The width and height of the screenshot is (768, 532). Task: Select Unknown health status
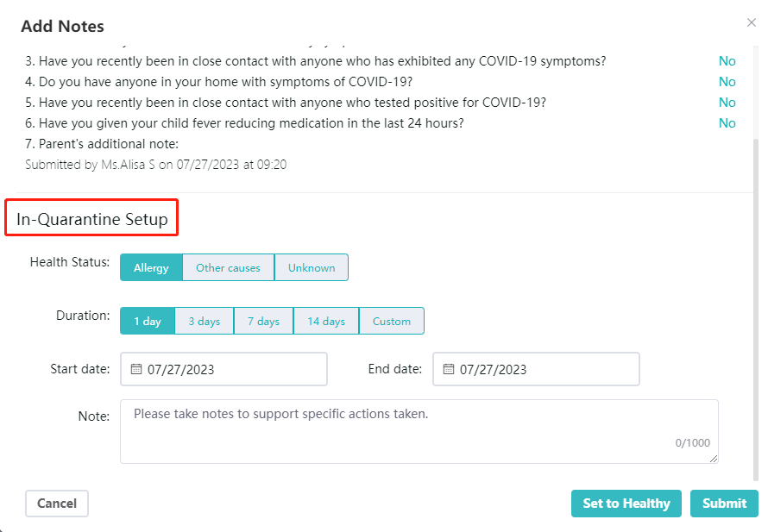(x=312, y=267)
